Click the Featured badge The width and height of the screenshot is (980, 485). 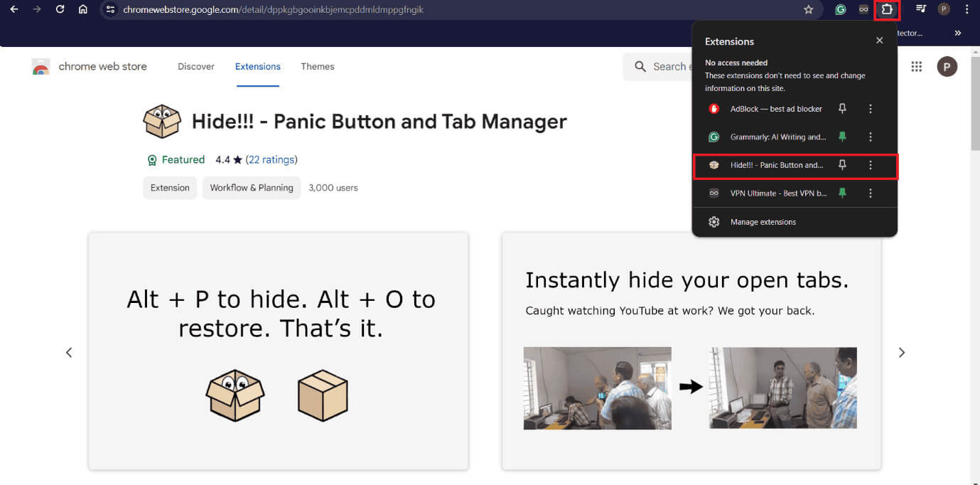pos(176,160)
